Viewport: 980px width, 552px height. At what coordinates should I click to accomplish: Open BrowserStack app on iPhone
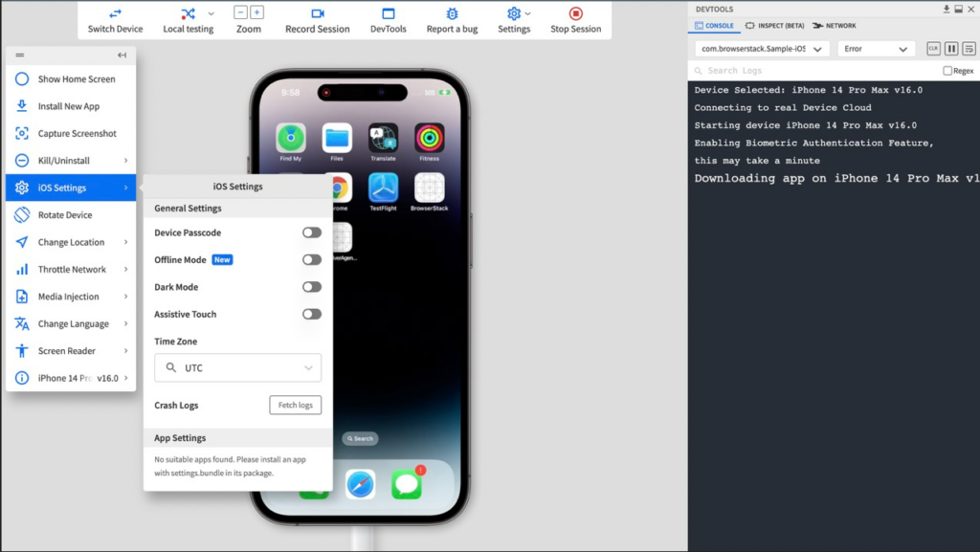430,188
